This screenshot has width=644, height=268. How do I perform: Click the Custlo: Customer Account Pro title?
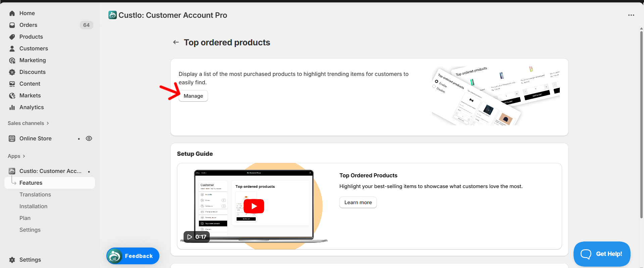[173, 15]
